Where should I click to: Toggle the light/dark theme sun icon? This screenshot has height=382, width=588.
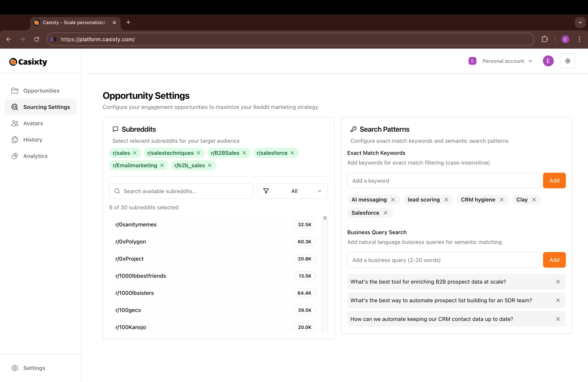tap(567, 61)
